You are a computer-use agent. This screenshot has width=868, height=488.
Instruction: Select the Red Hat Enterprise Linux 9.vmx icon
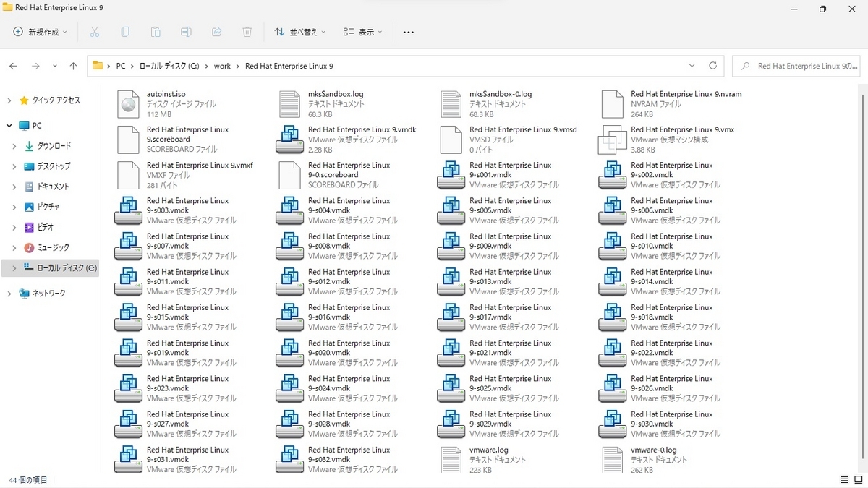(612, 140)
